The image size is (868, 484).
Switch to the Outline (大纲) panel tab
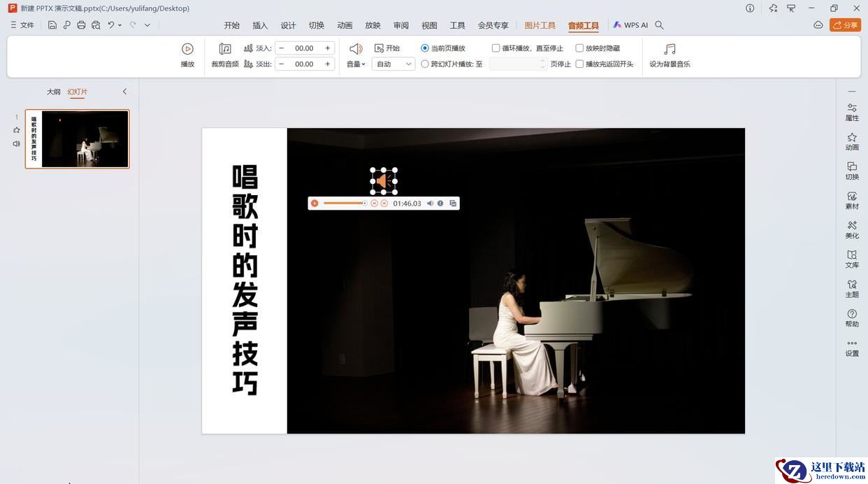[x=54, y=92]
